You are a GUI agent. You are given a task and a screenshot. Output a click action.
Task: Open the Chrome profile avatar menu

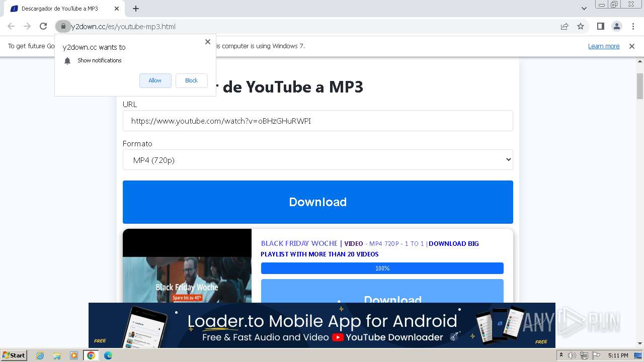pos(617,26)
